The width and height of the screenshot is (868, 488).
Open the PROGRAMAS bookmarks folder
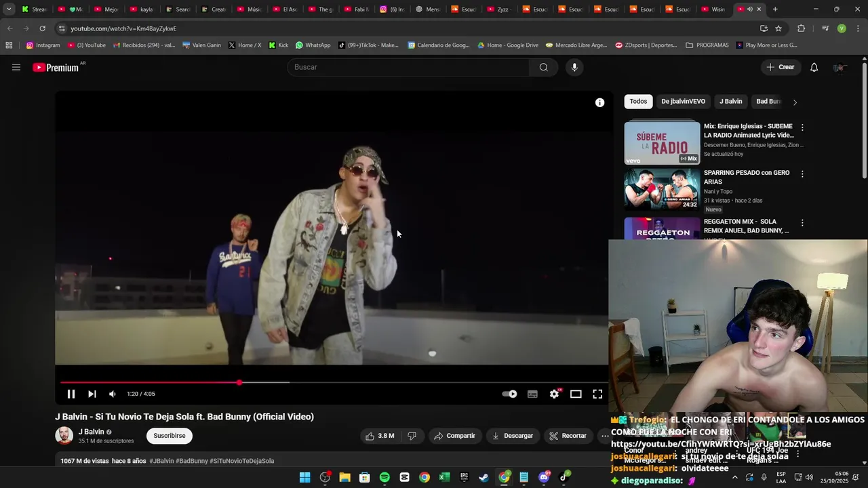707,45
